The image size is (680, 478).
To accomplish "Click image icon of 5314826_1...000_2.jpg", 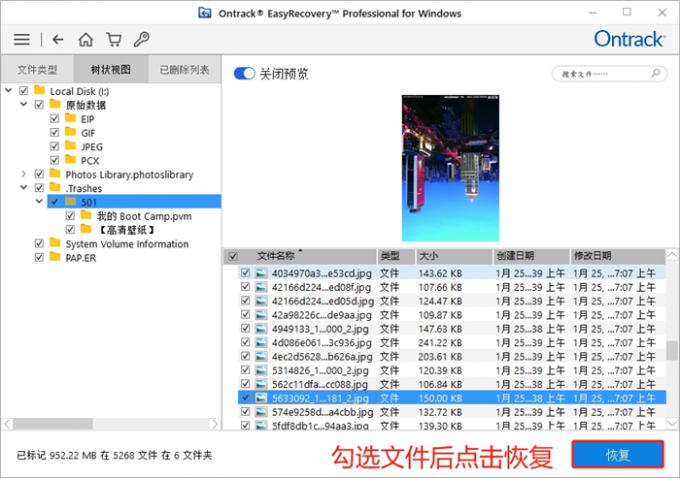I will [x=261, y=370].
